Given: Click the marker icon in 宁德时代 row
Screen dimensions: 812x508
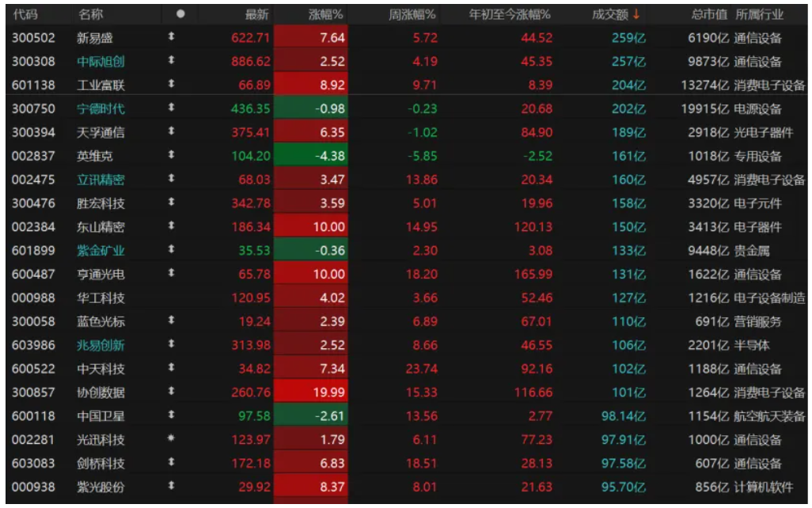Looking at the screenshot, I should click(x=171, y=108).
